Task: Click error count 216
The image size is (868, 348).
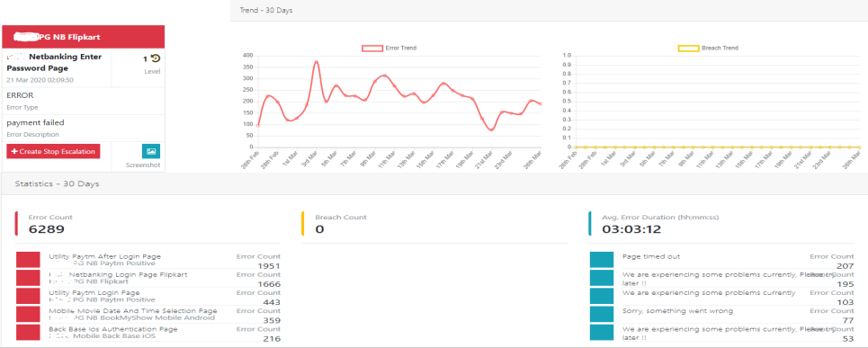Action: pos(272,339)
